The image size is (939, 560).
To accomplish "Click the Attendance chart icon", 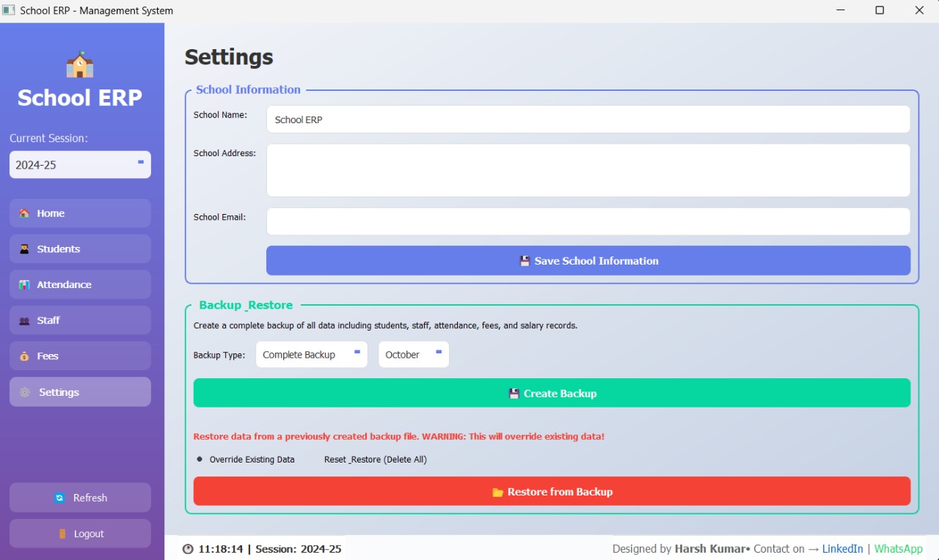I will (x=24, y=285).
